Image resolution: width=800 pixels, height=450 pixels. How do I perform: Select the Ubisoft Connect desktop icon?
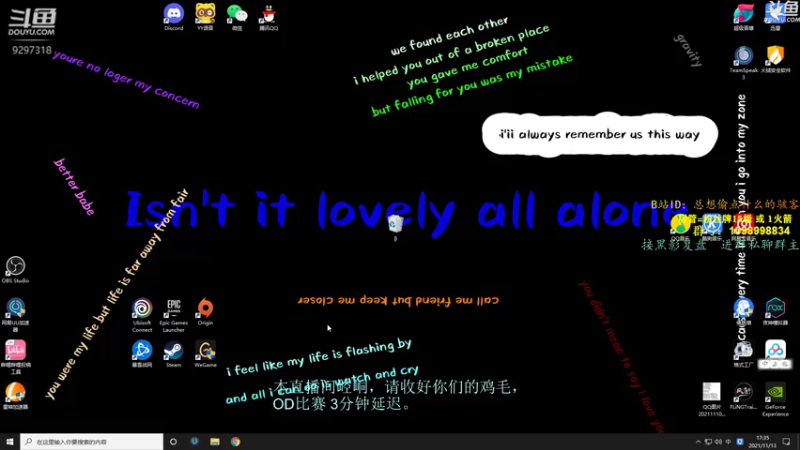click(x=142, y=315)
